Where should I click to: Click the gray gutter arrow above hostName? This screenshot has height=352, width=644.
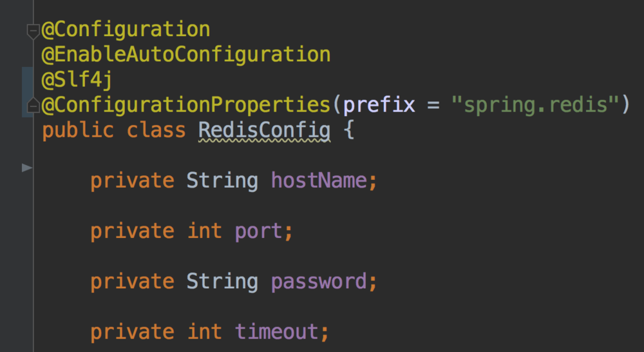pos(27,168)
